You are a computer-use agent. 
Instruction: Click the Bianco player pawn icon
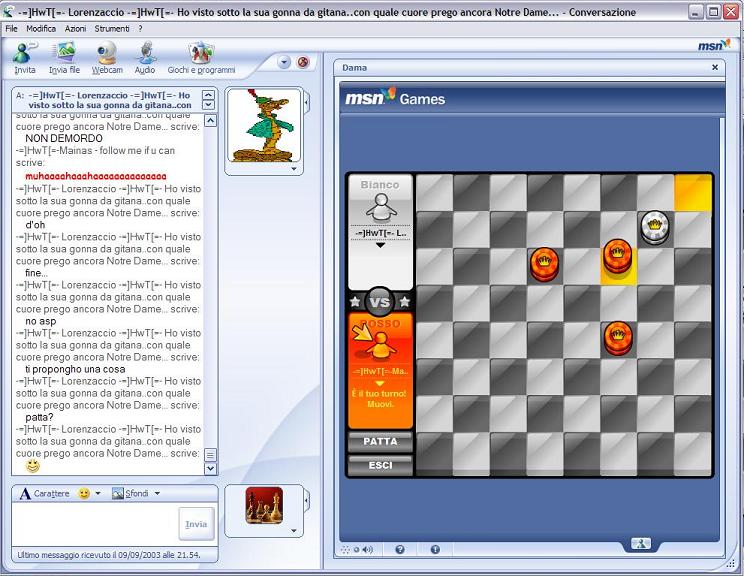point(380,208)
